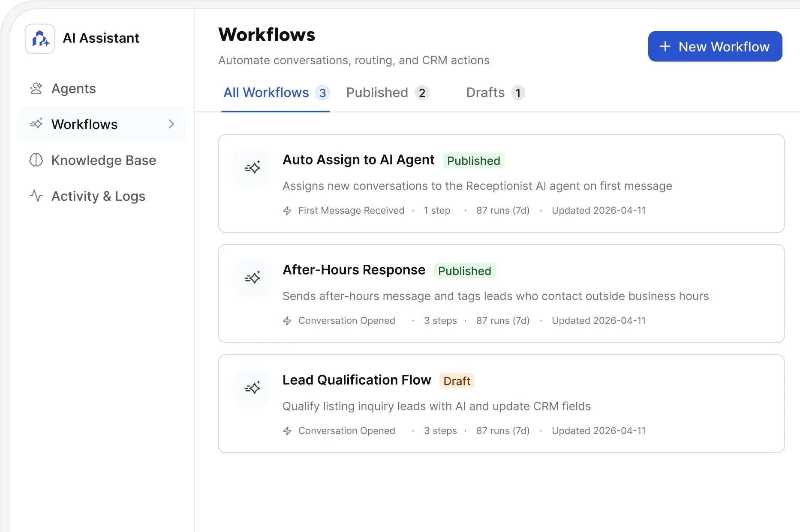Screen dimensions: 800x532
Task: Click the trigger bolt icon in Lead Qualification Flow card
Action: [287, 431]
